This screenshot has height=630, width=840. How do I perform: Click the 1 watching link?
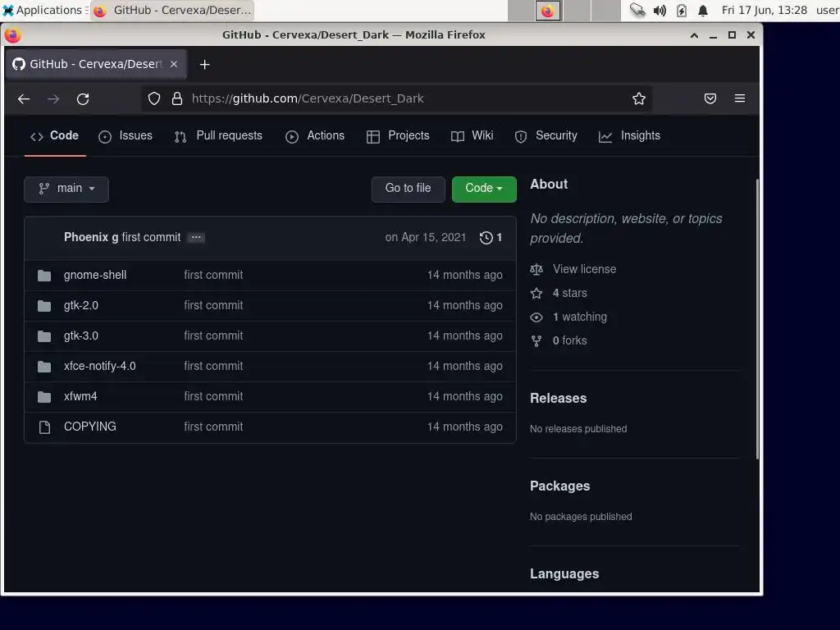click(x=580, y=317)
